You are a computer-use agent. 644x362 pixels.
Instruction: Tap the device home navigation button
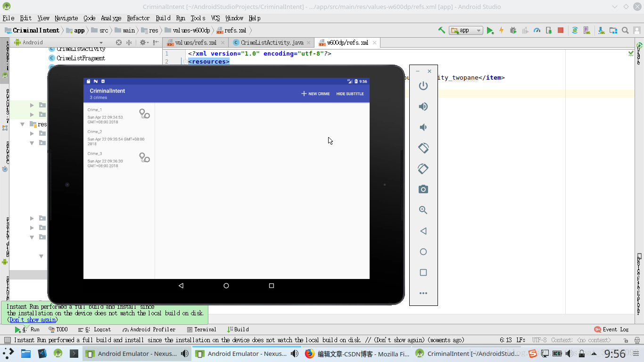point(226,286)
